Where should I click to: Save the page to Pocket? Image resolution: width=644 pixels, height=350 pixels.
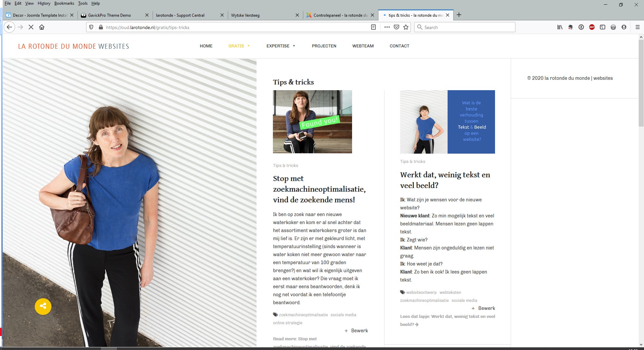click(396, 27)
